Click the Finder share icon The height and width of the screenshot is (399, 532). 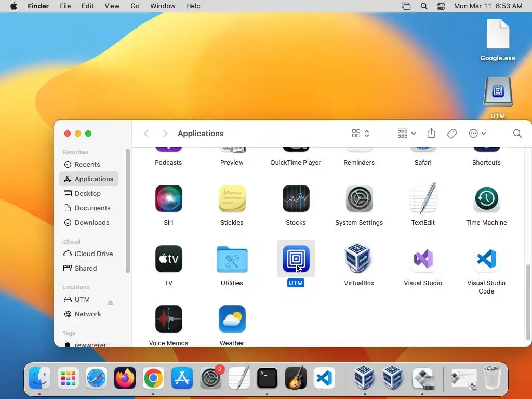[431, 133]
